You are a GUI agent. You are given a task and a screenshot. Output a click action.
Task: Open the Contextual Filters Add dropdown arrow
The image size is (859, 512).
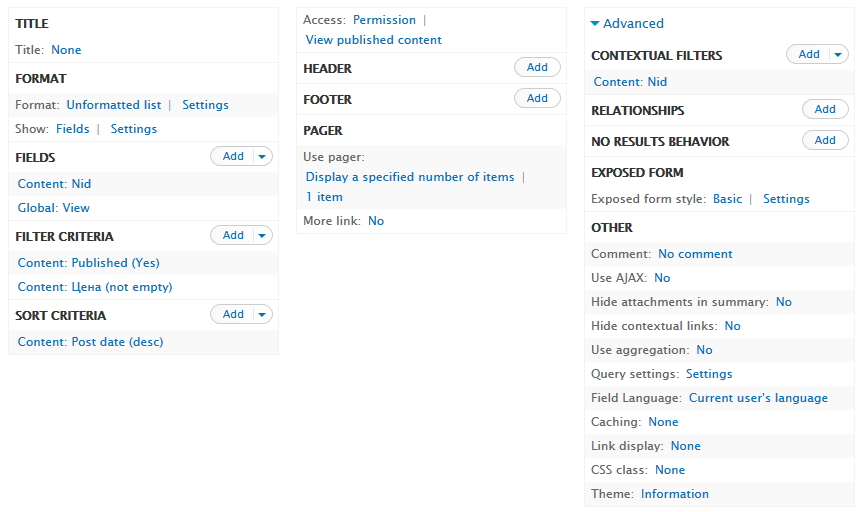pos(838,54)
